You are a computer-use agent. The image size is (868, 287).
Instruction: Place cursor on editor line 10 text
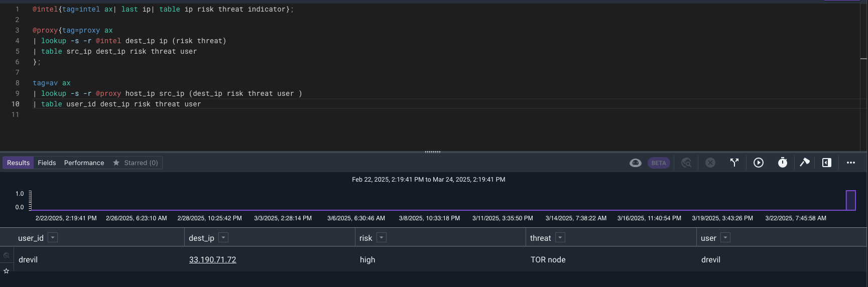pos(116,104)
